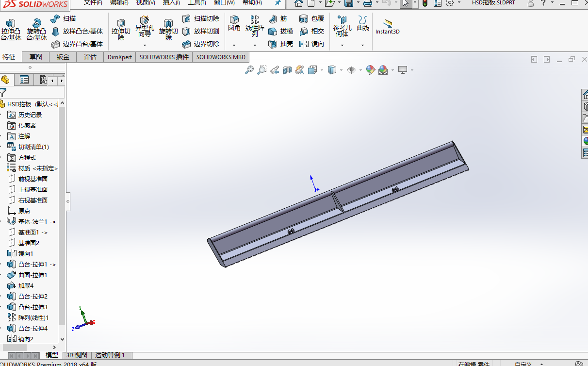Toggle Instant3D
The width and height of the screenshot is (588, 366).
[388, 27]
